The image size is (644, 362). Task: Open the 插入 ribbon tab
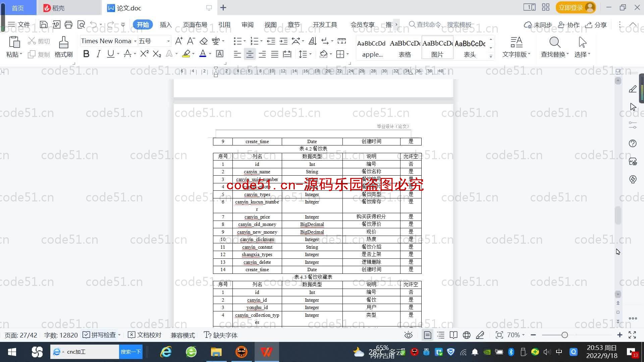(166, 24)
